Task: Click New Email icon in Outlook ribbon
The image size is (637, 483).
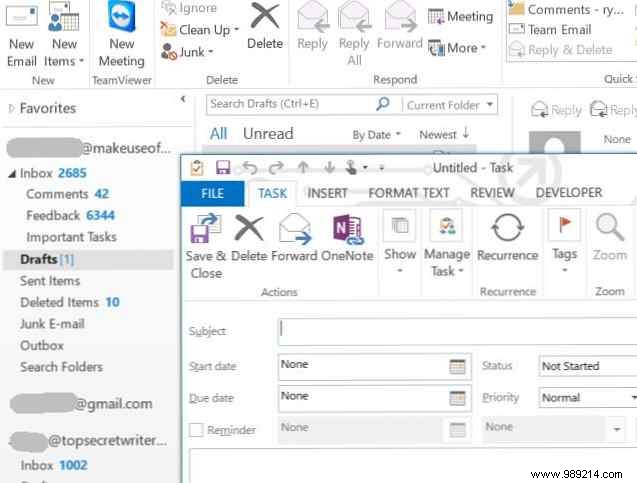Action: [x=22, y=16]
